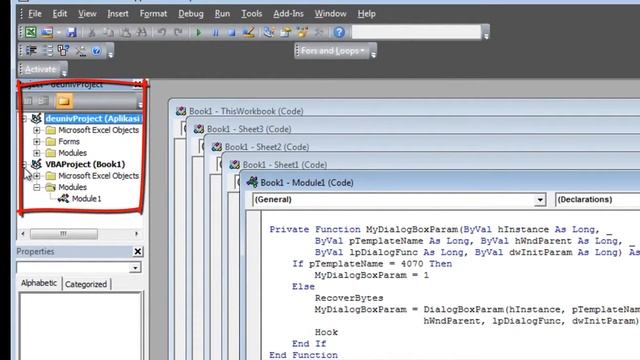The width and height of the screenshot is (640, 360).
Task: Click the Project panel scrollbar right arrow
Action: click(136, 234)
